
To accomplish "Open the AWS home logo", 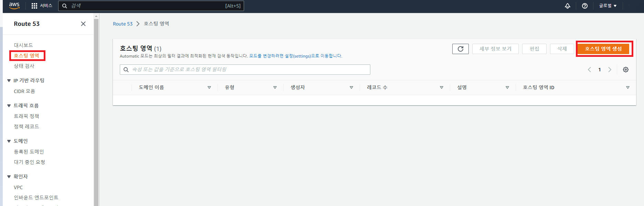I will 14,6.
